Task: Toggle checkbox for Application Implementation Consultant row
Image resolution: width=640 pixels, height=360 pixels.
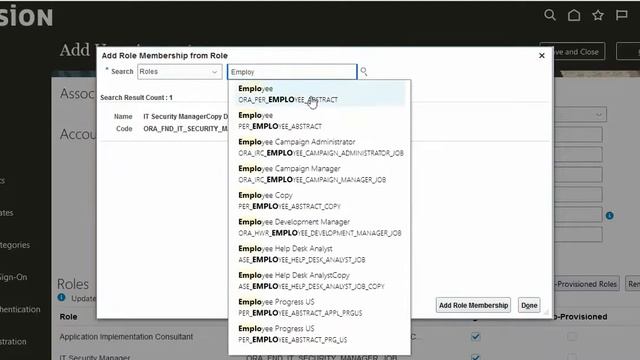Action: (x=475, y=337)
